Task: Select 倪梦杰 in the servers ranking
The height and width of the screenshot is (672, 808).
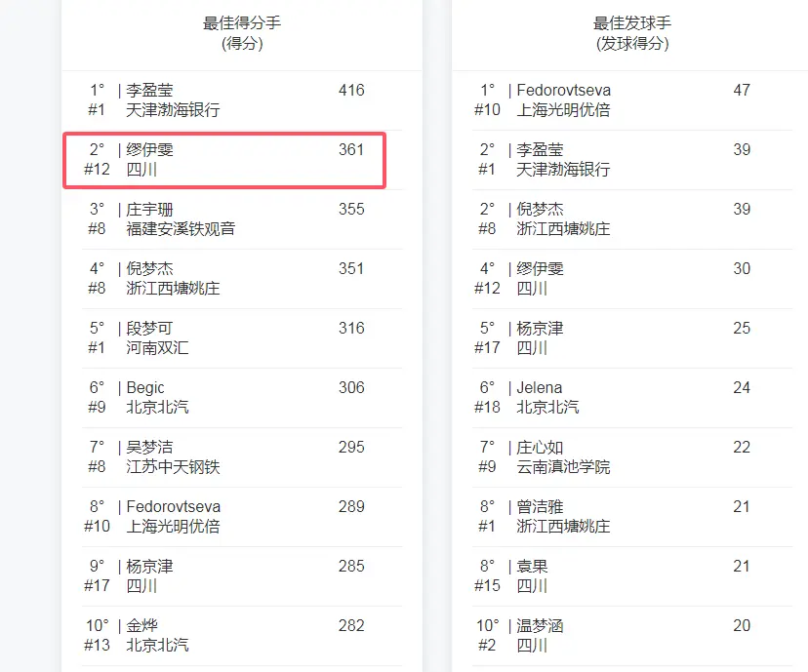Action: point(541,210)
